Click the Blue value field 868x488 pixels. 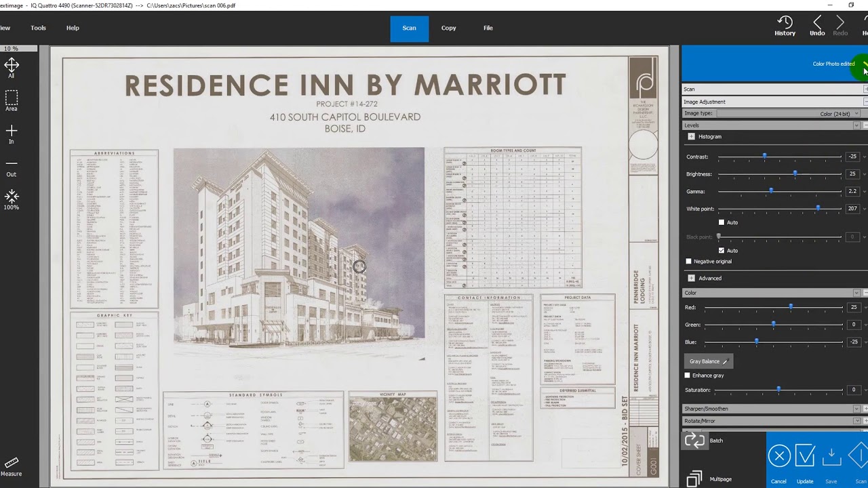(x=853, y=342)
